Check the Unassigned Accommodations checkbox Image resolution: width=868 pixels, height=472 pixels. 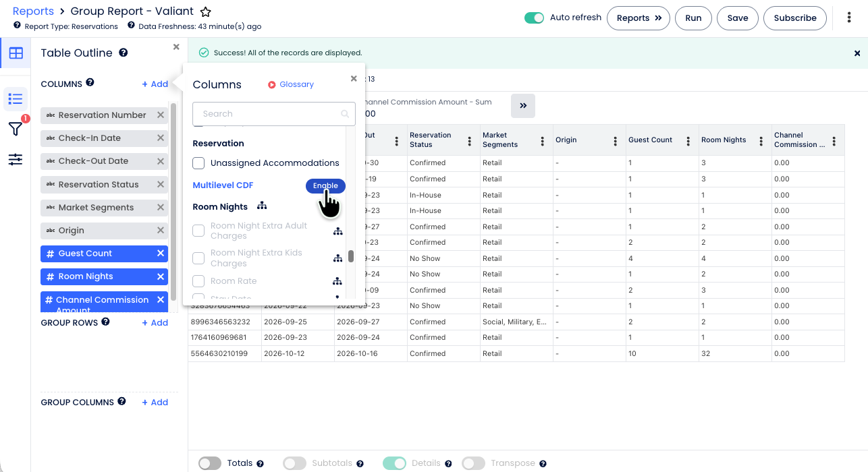[198, 163]
